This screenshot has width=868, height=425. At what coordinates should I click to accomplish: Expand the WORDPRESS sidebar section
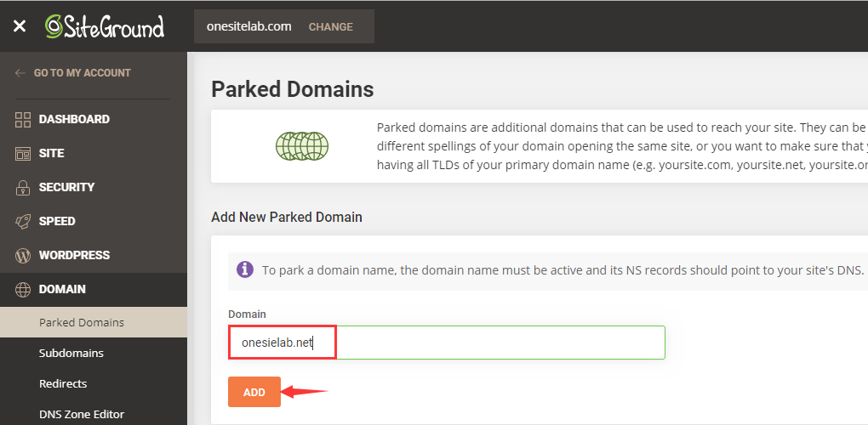point(74,255)
